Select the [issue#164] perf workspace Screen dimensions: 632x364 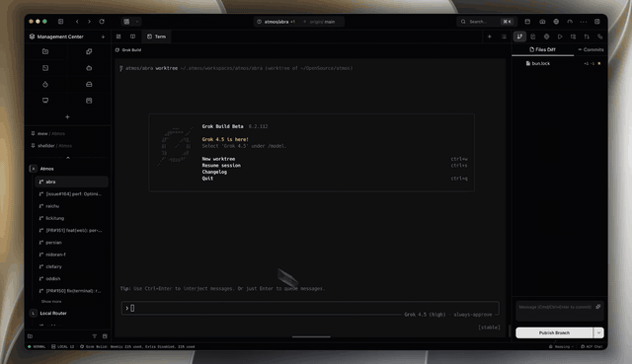tap(72, 194)
